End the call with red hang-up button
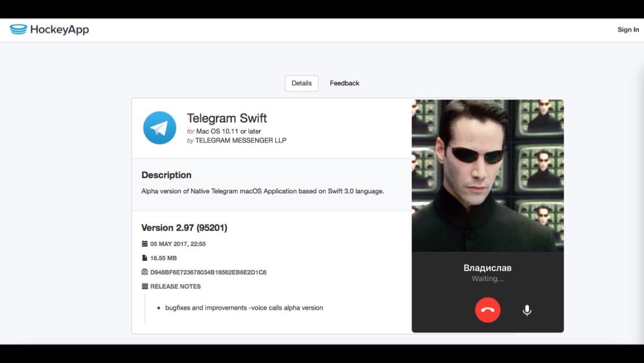This screenshot has width=644, height=363. coord(488,310)
